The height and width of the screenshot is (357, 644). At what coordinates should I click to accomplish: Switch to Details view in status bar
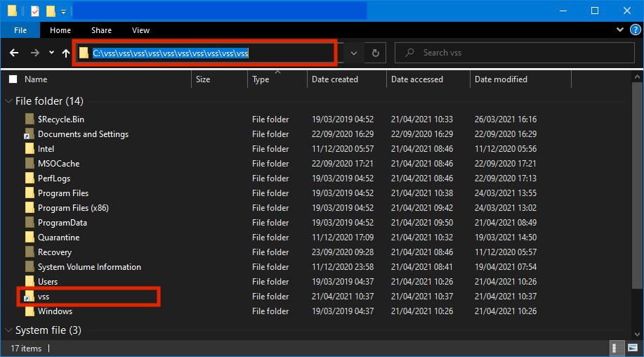[x=616, y=349]
